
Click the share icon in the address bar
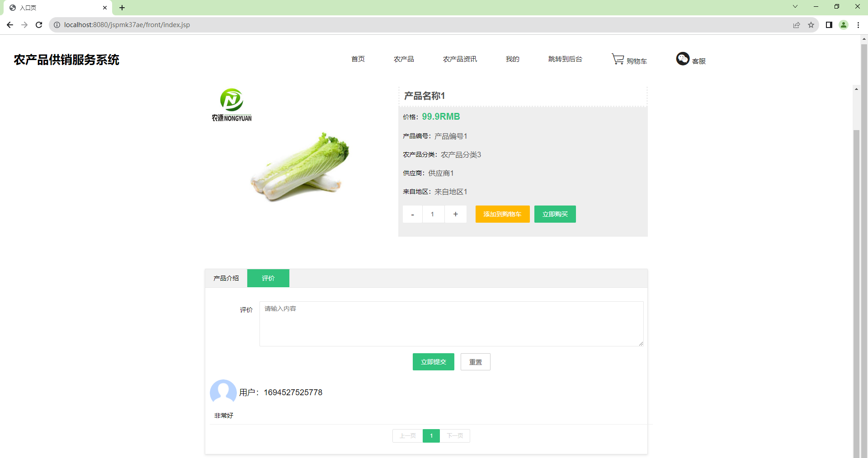coord(796,25)
